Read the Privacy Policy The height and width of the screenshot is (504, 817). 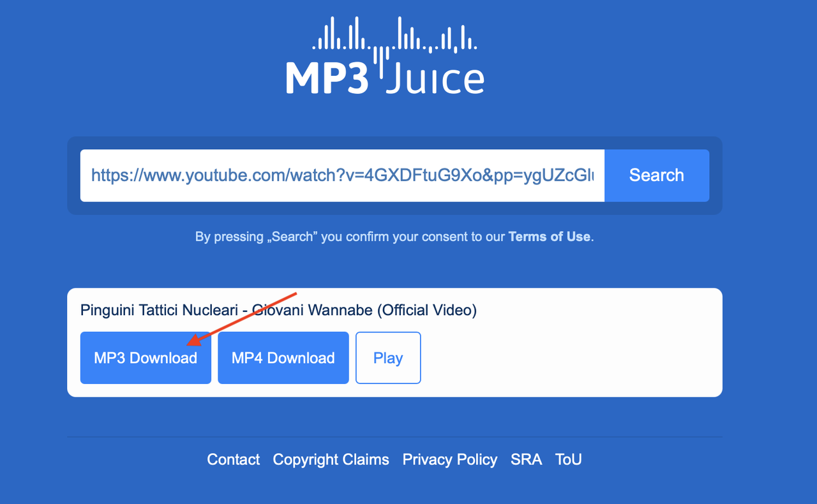pos(449,459)
